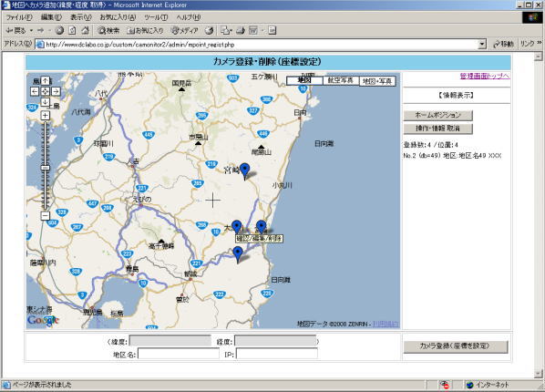Zoom in with the map plus button
Screen dimensions: 545x392
point(46,116)
